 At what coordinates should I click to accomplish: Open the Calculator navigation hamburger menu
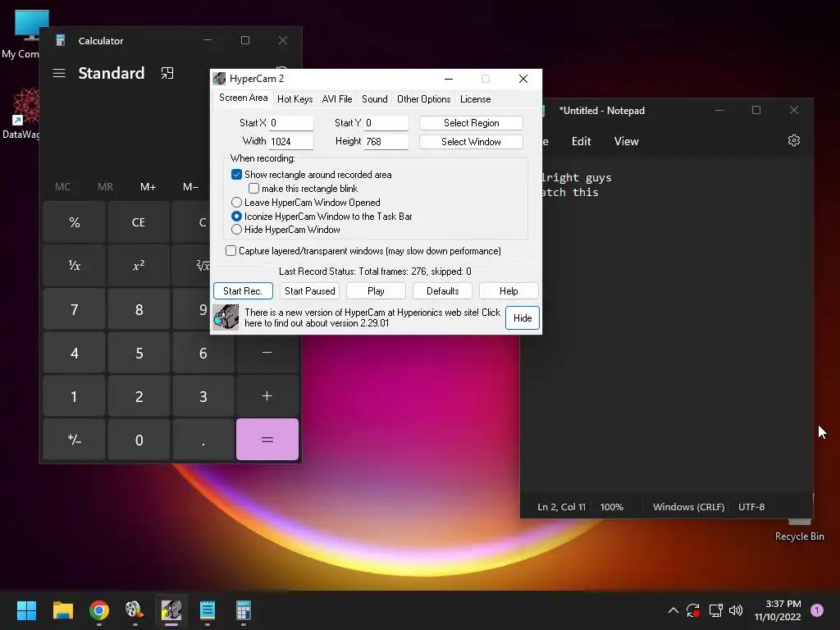(59, 73)
